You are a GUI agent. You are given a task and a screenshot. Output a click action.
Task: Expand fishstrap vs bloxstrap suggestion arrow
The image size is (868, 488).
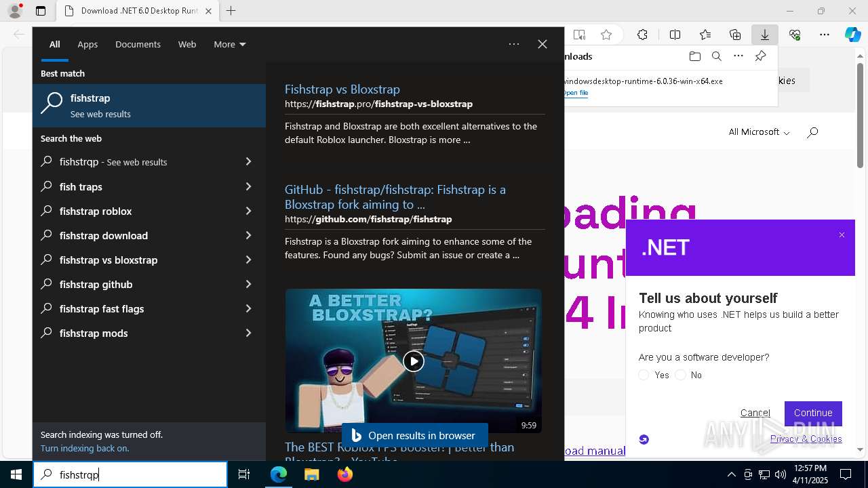pyautogui.click(x=248, y=260)
